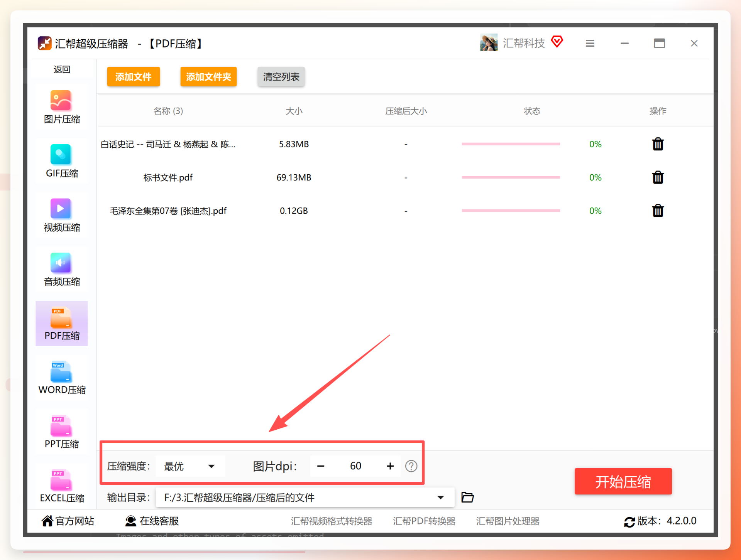This screenshot has width=741, height=560.
Task: Click the 5.83MB size cell
Action: 294,144
